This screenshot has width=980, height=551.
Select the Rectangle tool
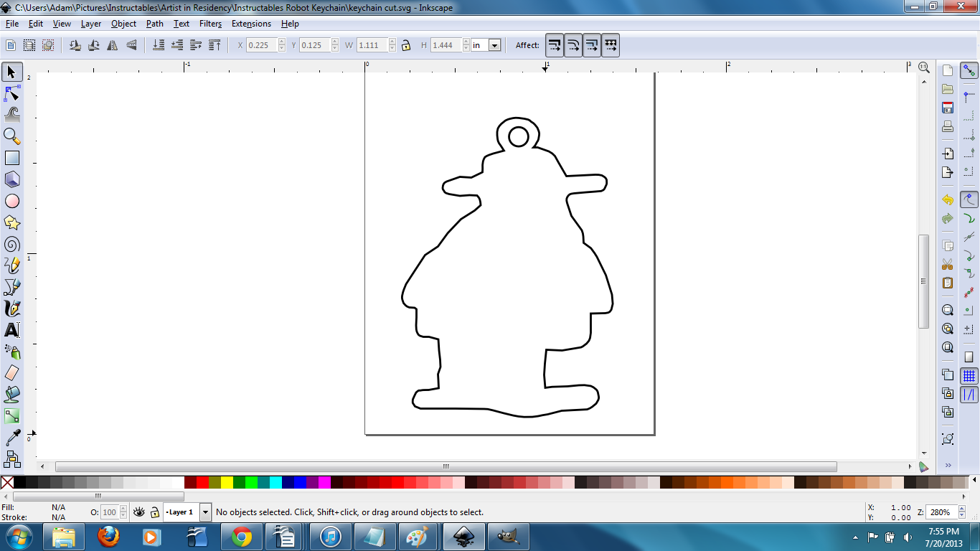(11, 158)
